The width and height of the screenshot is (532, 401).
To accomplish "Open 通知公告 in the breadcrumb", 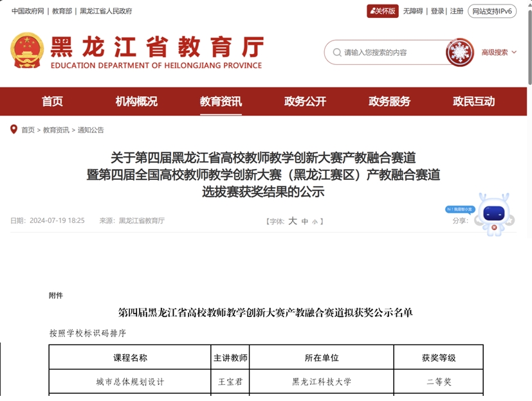I will [91, 130].
